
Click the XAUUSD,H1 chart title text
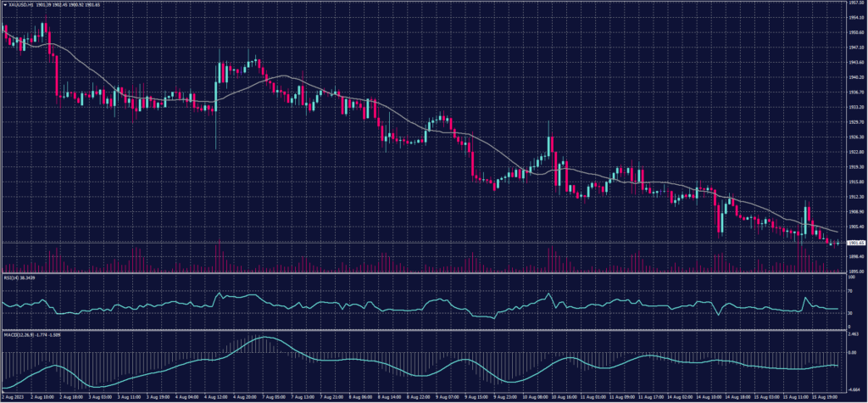(x=21, y=4)
